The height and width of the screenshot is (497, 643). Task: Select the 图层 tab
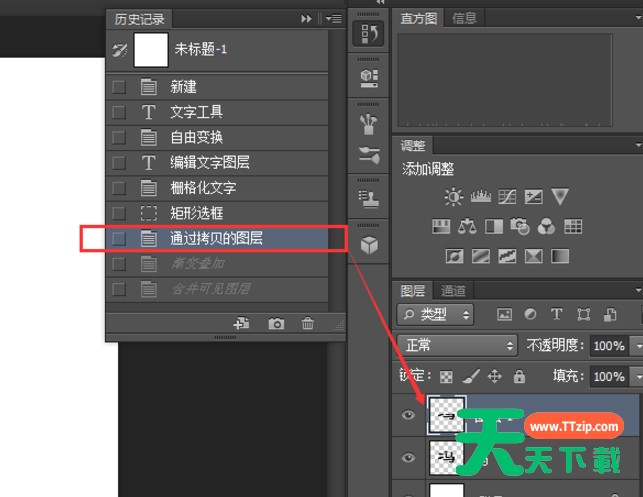click(x=413, y=291)
